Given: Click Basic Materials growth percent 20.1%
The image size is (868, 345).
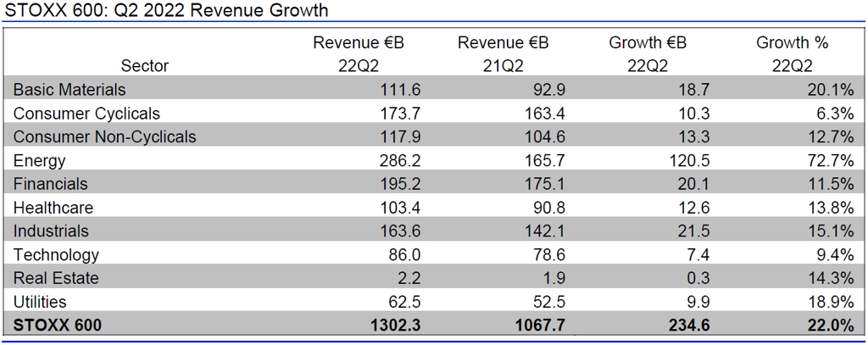Looking at the screenshot, I should click(x=830, y=89).
